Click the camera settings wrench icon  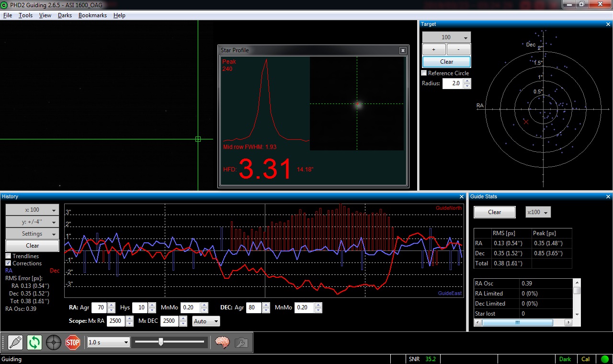pos(241,342)
